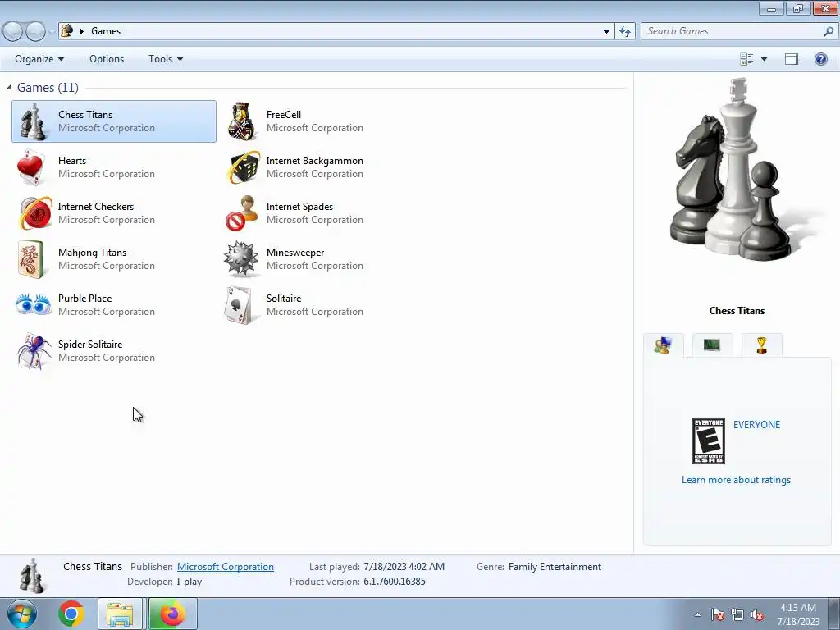840x630 pixels.
Task: Show hidden tray icons arrow
Action: click(697, 615)
